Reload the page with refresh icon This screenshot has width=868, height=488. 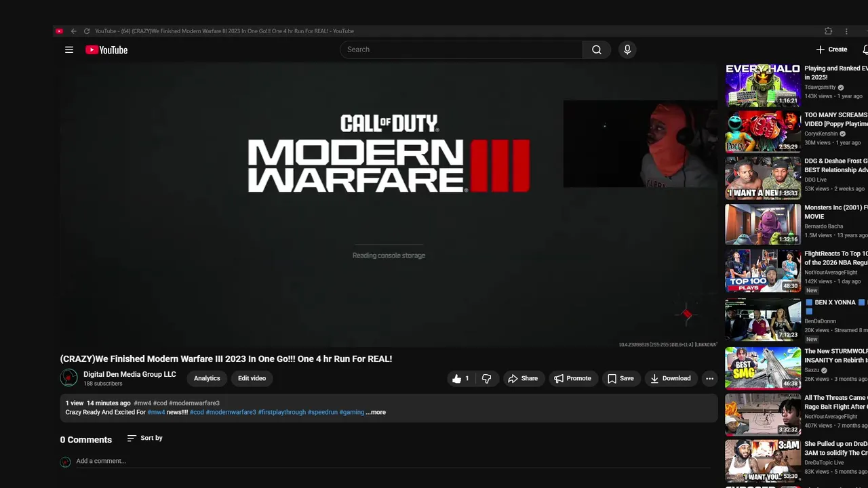coord(86,31)
